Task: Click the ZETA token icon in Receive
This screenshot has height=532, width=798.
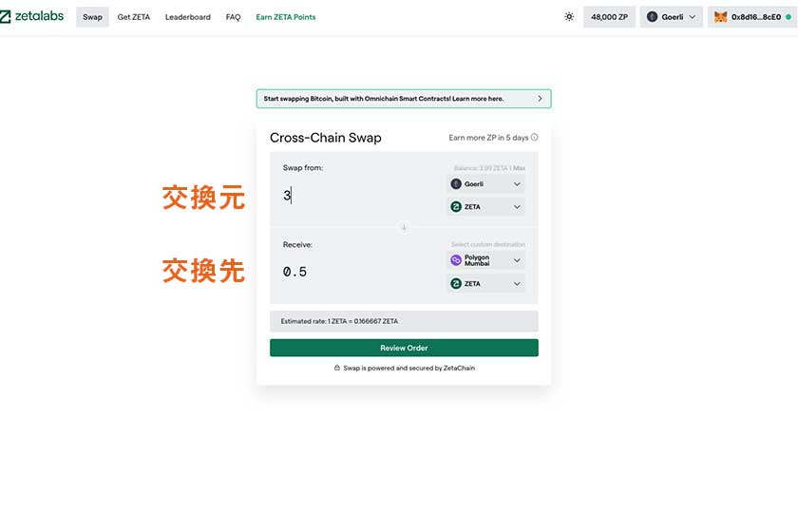Action: point(456,283)
